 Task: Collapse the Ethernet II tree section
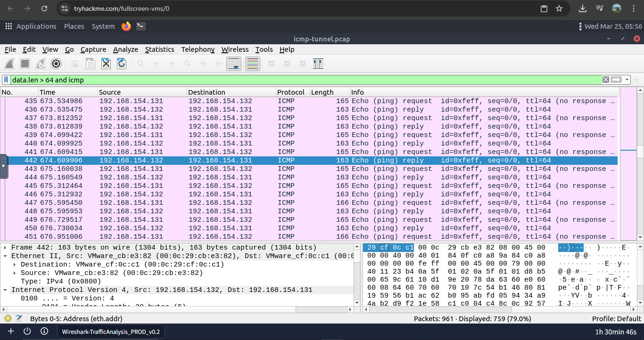click(x=5, y=256)
